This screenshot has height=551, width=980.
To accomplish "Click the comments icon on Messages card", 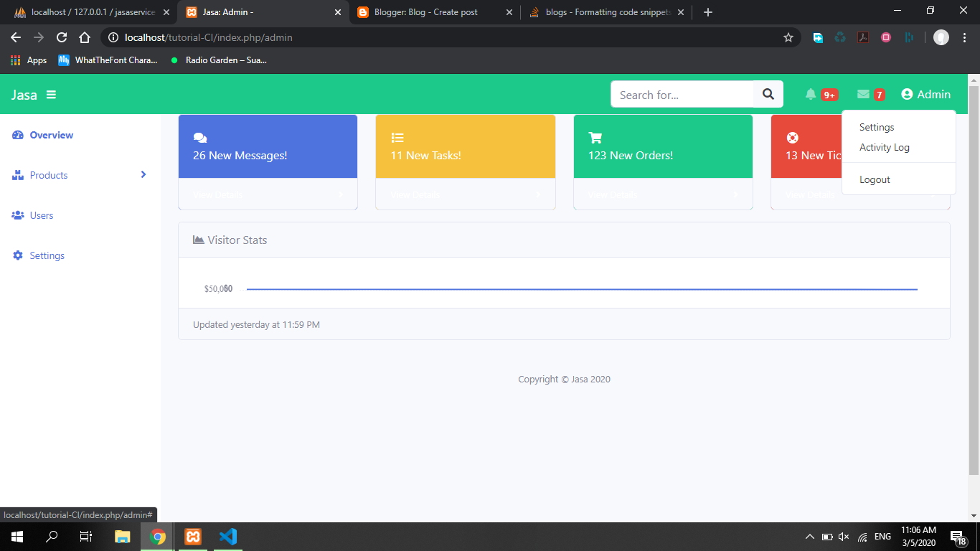I will pos(200,138).
